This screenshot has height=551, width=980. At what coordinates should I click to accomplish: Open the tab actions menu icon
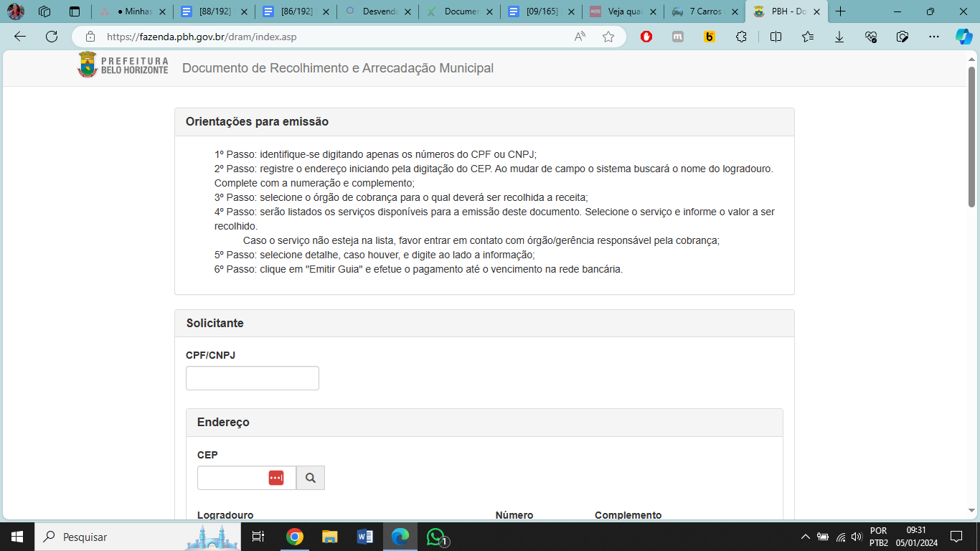point(75,11)
